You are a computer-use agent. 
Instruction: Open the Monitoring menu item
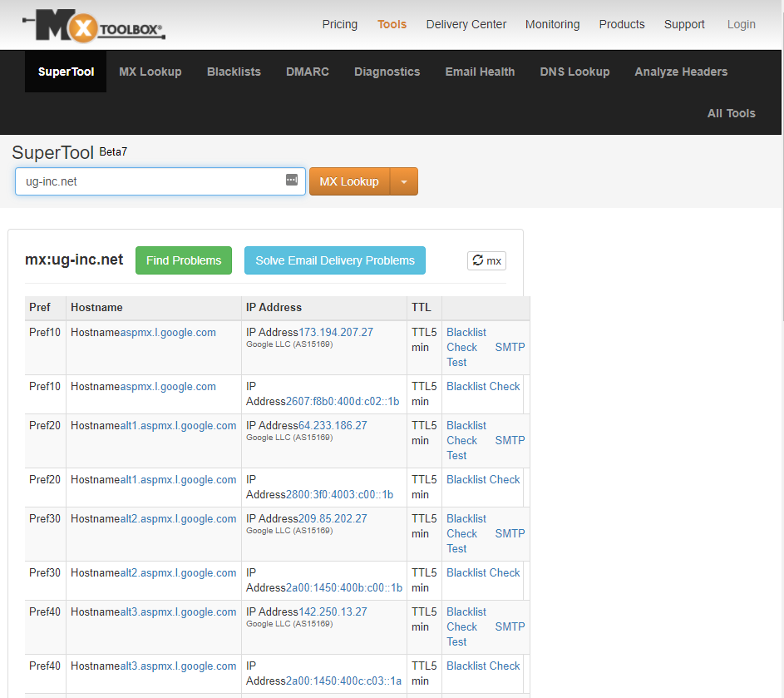(x=553, y=24)
